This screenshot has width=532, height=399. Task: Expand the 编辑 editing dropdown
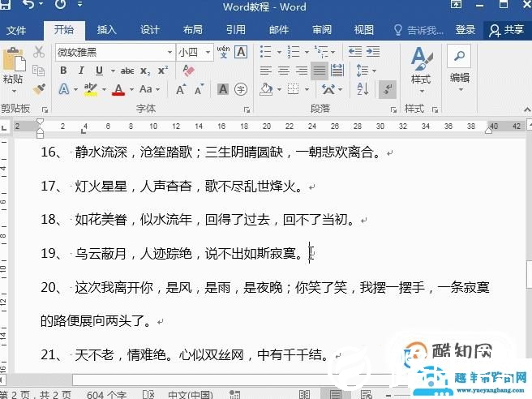[461, 90]
